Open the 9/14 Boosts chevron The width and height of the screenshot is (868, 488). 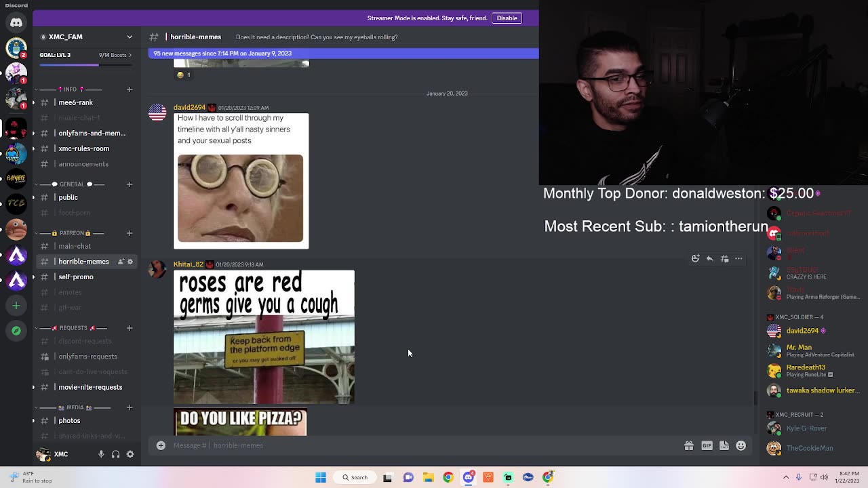tap(130, 55)
